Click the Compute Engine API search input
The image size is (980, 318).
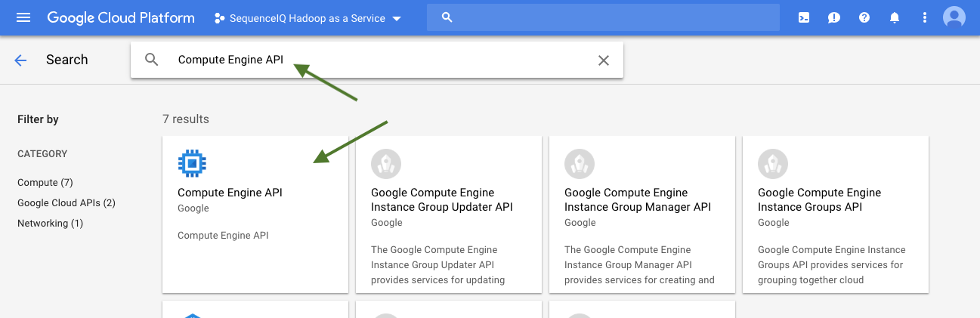(x=378, y=60)
